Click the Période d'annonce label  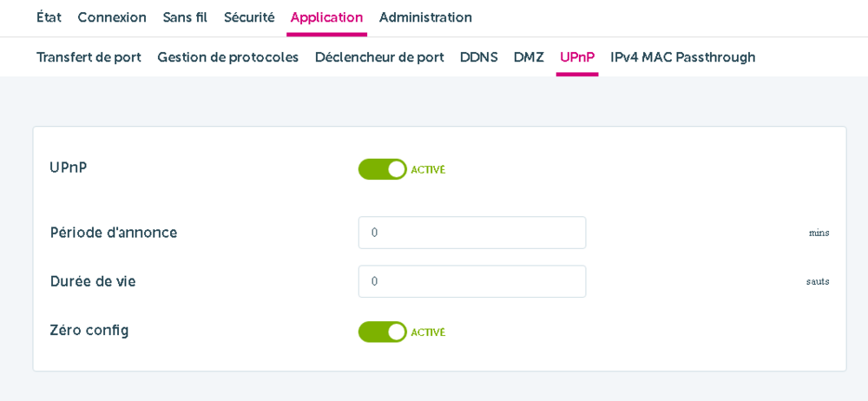(114, 233)
